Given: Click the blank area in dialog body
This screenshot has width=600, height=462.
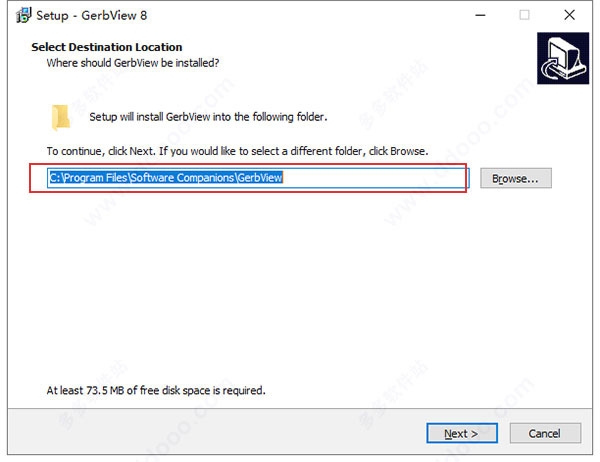Looking at the screenshot, I should [300, 290].
